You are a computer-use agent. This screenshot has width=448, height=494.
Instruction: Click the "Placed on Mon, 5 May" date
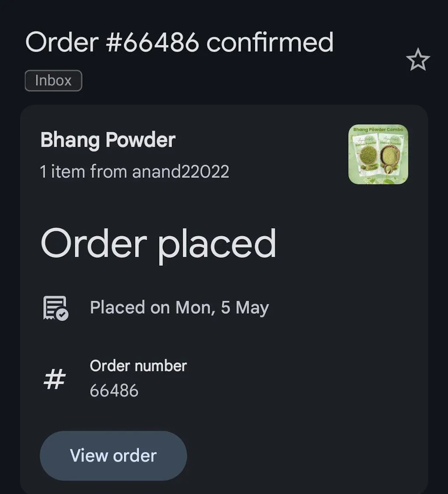point(179,307)
